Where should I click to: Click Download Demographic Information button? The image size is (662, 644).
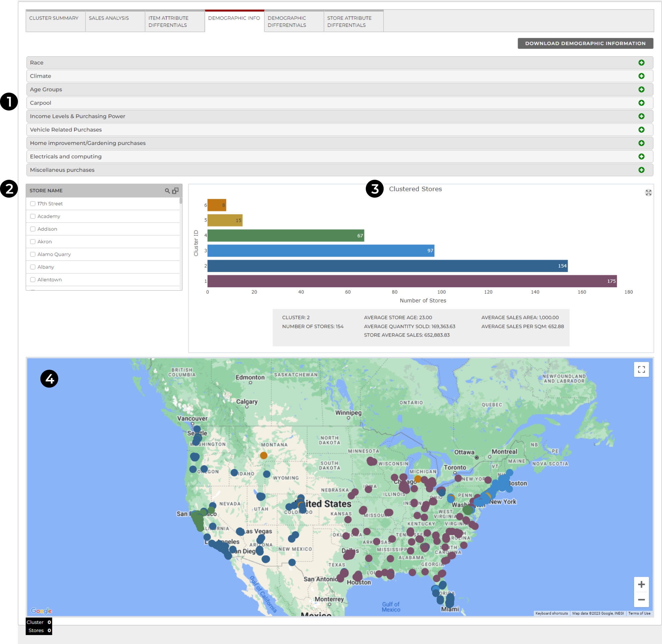click(585, 43)
